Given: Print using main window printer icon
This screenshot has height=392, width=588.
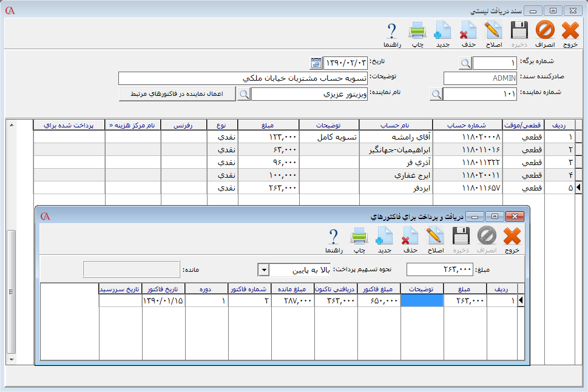Looking at the screenshot, I should coord(417,33).
